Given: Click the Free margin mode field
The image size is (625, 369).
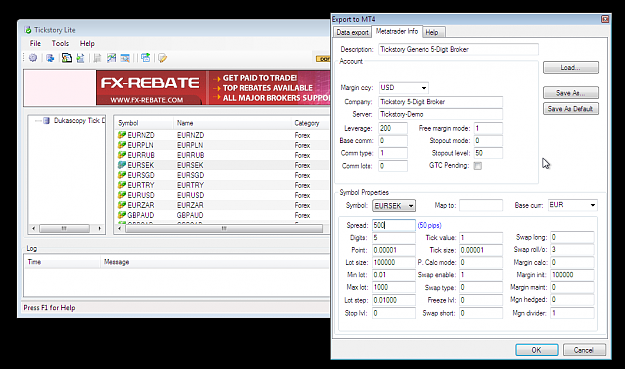Looking at the screenshot, I should 488,128.
